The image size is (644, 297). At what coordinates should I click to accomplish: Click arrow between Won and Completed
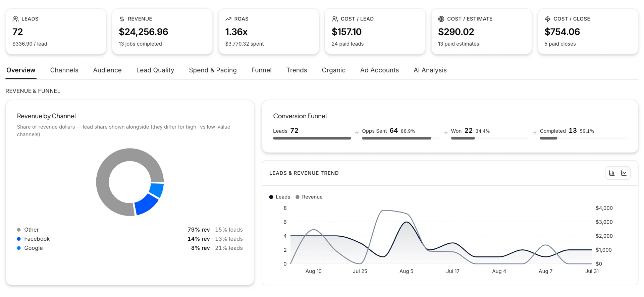point(534,133)
